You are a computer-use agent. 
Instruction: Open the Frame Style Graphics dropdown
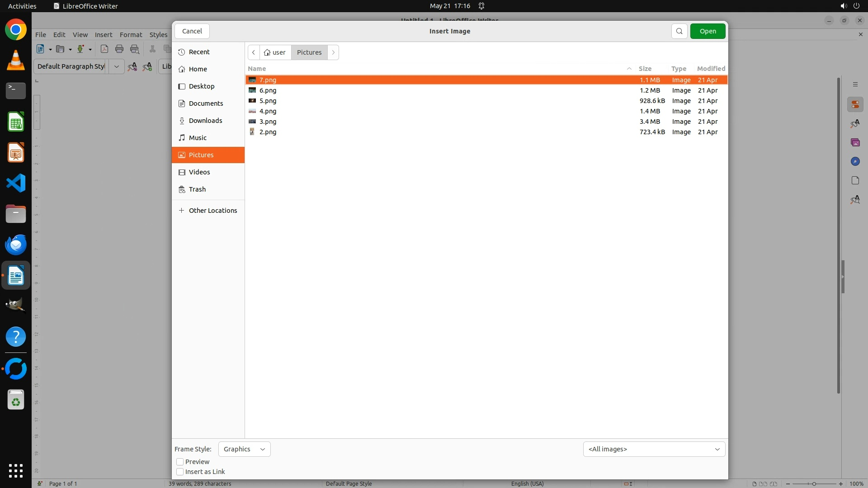coord(244,449)
